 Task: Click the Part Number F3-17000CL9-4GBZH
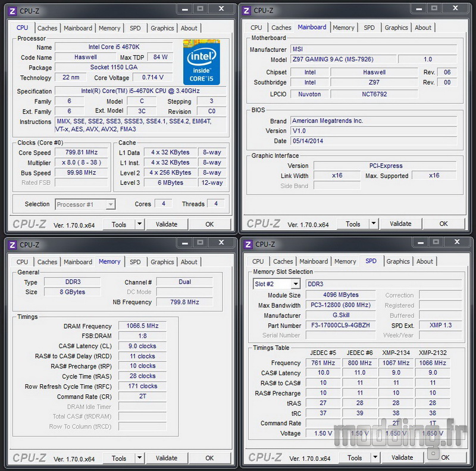tap(340, 325)
